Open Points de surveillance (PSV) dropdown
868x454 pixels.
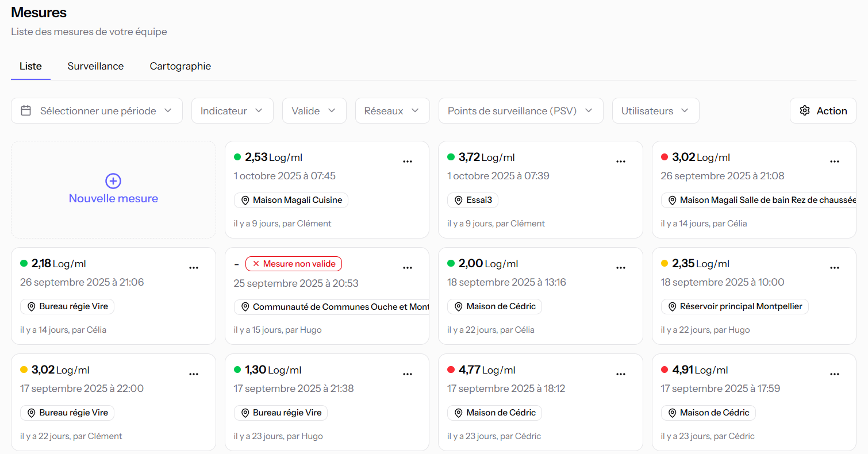[520, 111]
